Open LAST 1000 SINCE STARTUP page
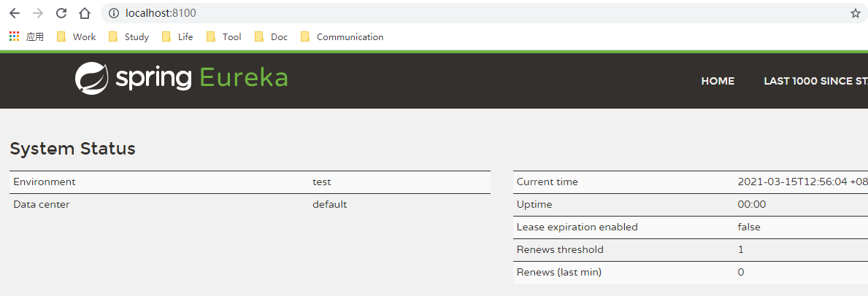The height and width of the screenshot is (296, 868). (x=816, y=81)
